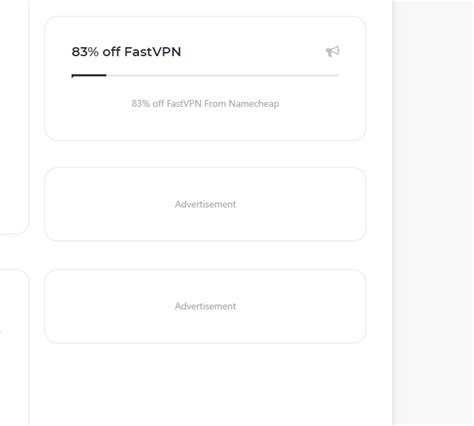Click the word "Namecheap" in the promo text
This screenshot has height=426, width=474.
click(x=254, y=104)
